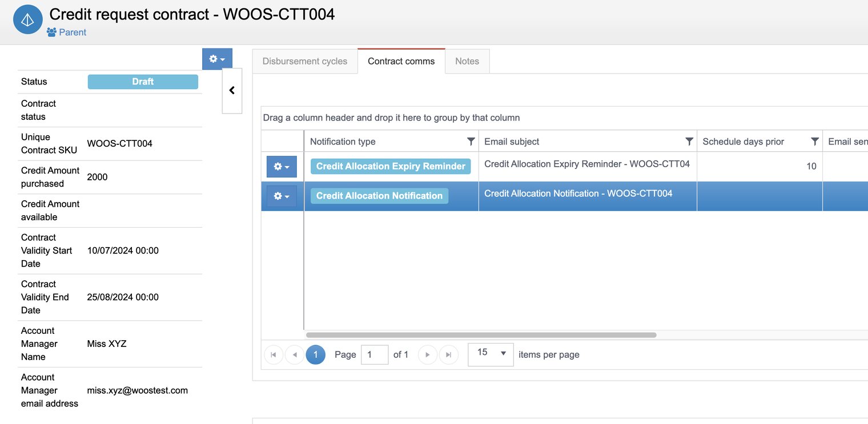
Task: Filter the Notification type column
Action: [x=471, y=142]
